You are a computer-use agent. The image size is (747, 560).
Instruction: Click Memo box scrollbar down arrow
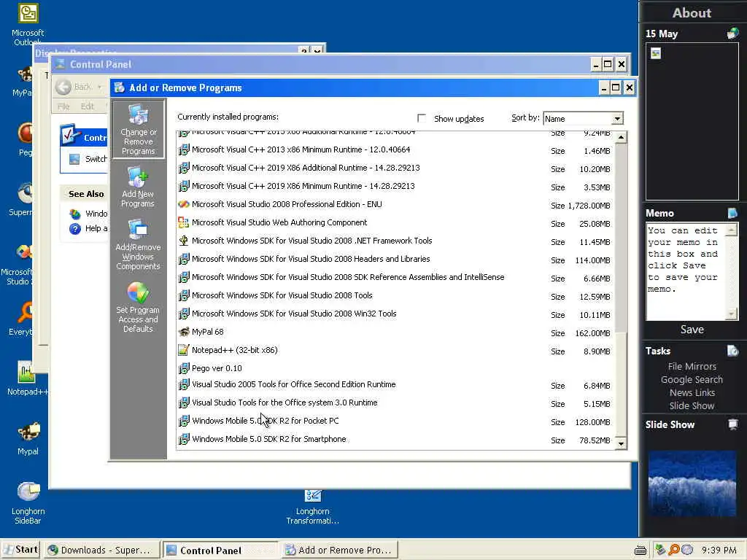731,314
